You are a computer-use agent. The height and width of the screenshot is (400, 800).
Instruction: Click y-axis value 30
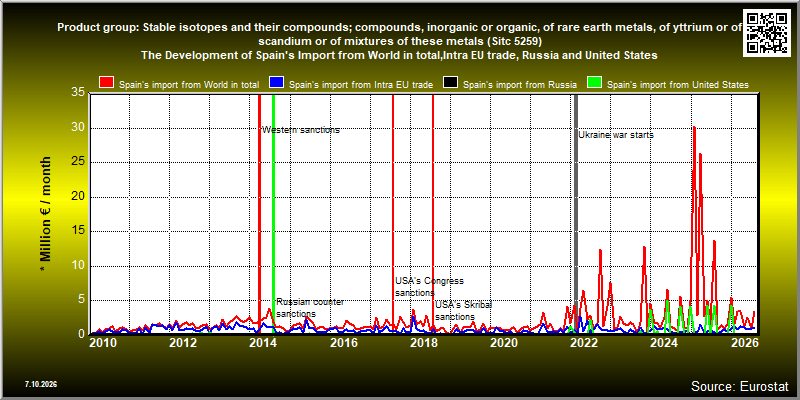click(x=78, y=128)
